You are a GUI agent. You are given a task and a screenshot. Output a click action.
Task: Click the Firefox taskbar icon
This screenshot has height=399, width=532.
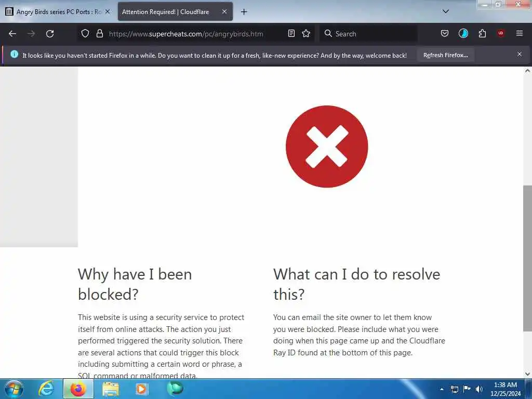[x=78, y=389]
